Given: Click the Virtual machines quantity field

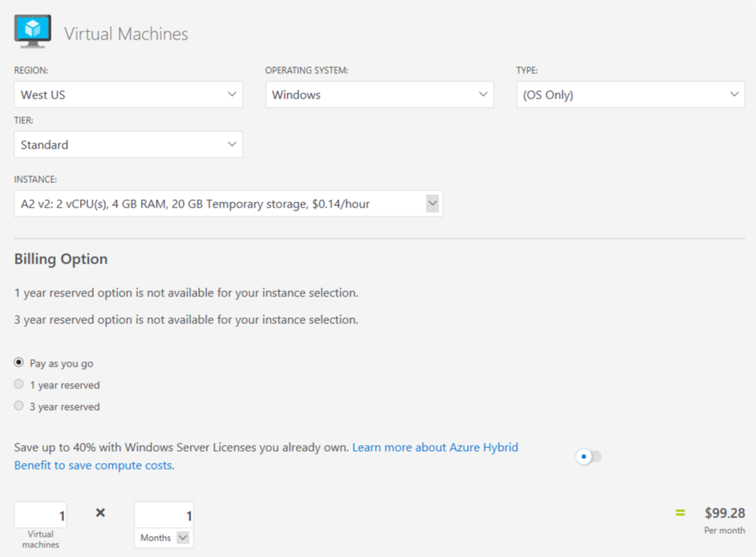Looking at the screenshot, I should [40, 515].
